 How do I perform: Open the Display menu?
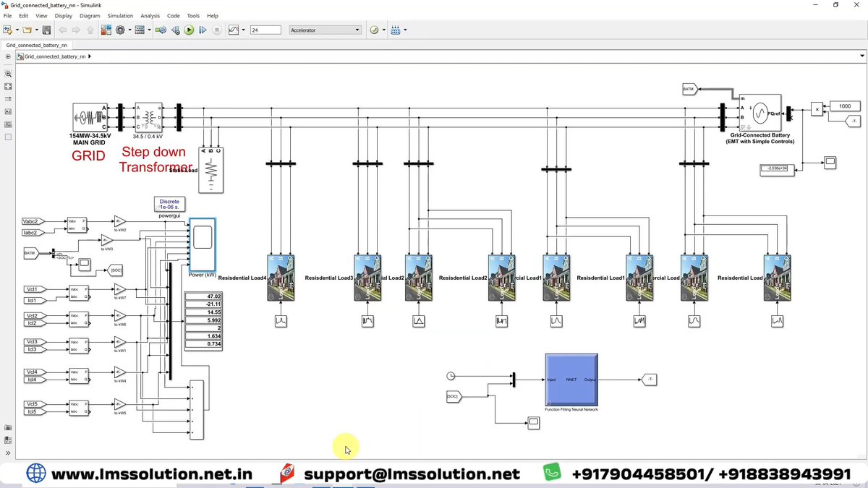point(63,15)
